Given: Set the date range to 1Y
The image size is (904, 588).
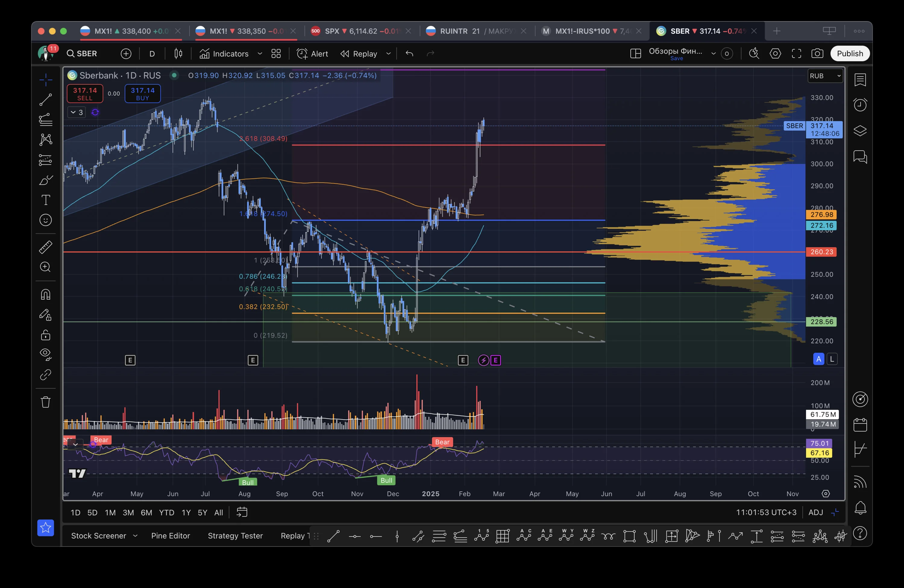Looking at the screenshot, I should [186, 512].
